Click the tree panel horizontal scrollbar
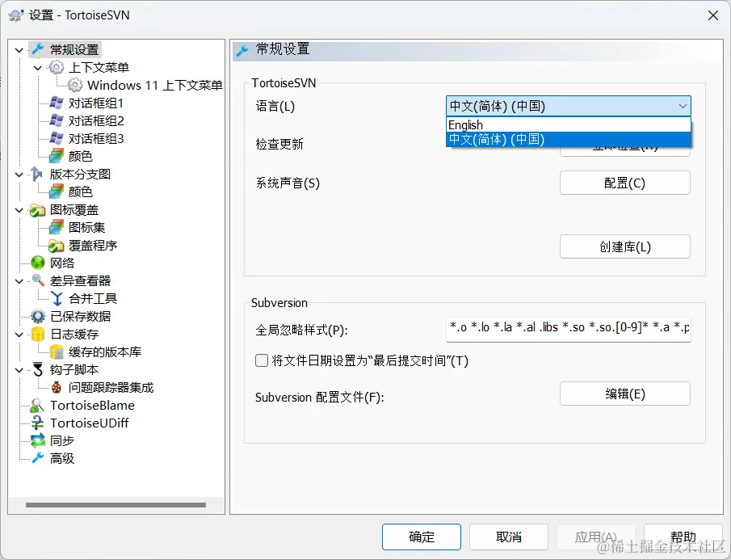Viewport: 731px width, 560px height. [116, 504]
